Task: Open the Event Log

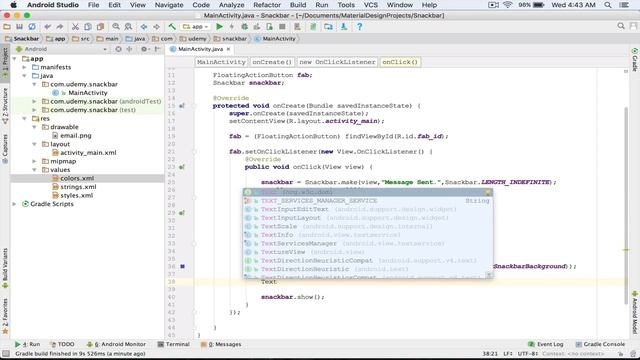Action: 546,344
